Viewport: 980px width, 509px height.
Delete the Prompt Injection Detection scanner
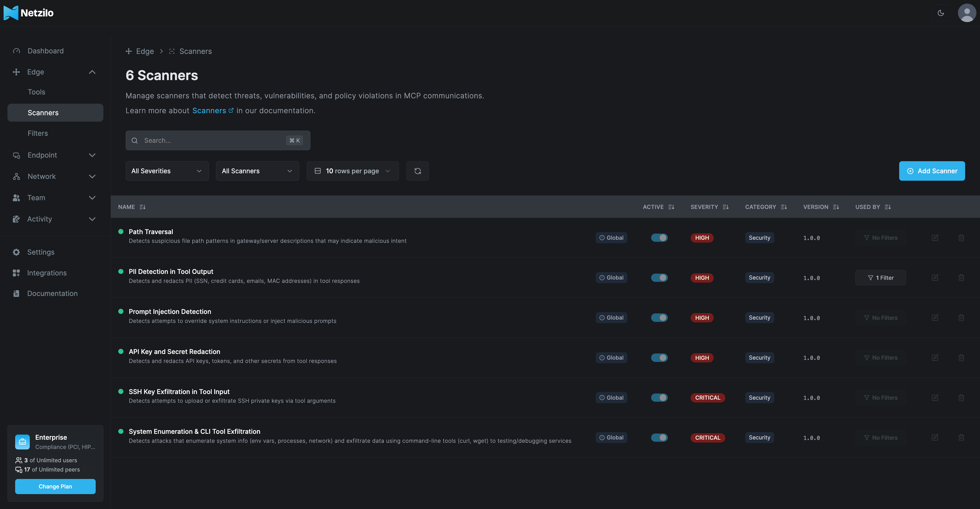pyautogui.click(x=961, y=317)
